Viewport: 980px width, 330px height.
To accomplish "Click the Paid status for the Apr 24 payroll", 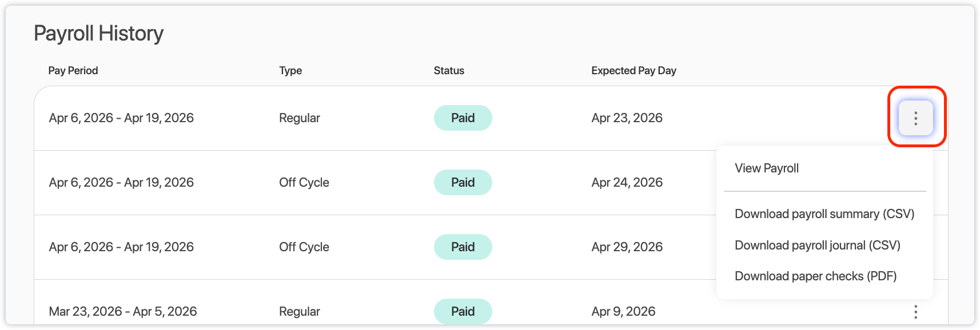I will 463,183.
